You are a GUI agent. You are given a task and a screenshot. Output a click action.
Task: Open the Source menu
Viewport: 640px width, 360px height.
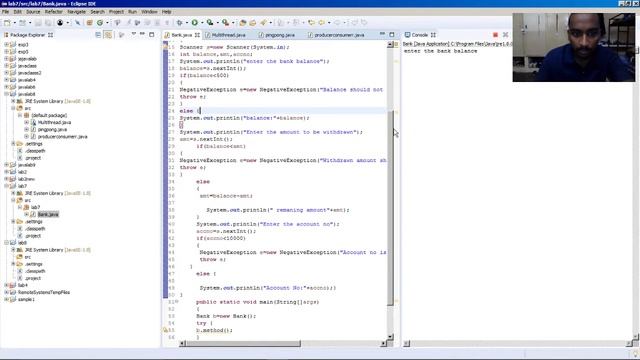click(x=33, y=12)
